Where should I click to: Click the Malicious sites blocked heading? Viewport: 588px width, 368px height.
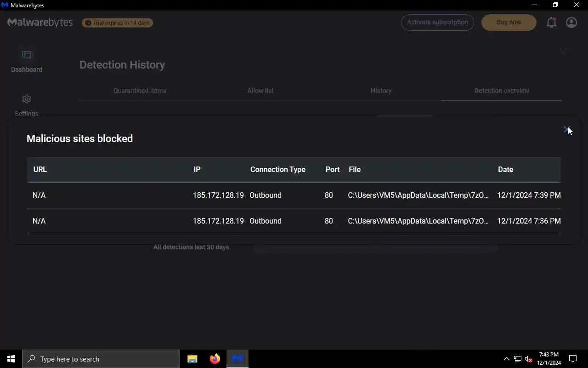(79, 138)
